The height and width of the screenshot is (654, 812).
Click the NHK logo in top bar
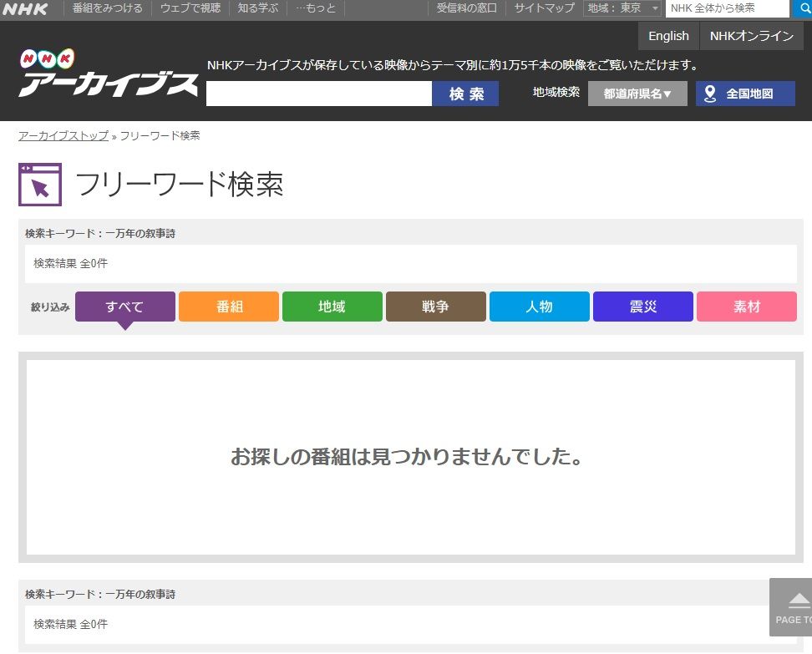(26, 9)
